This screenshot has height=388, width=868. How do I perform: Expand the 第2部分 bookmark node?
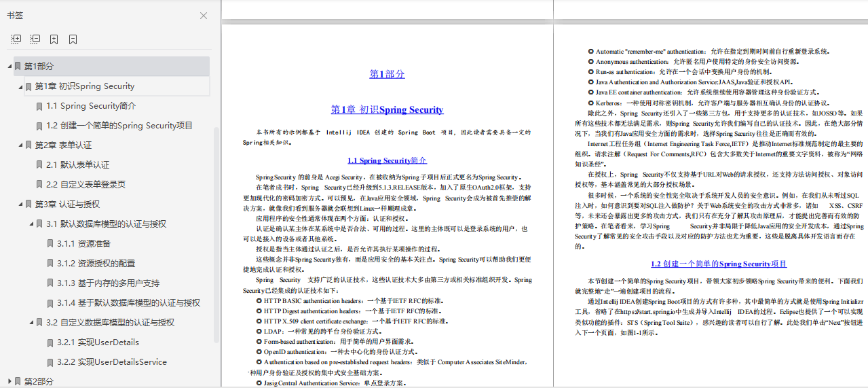[10, 382]
